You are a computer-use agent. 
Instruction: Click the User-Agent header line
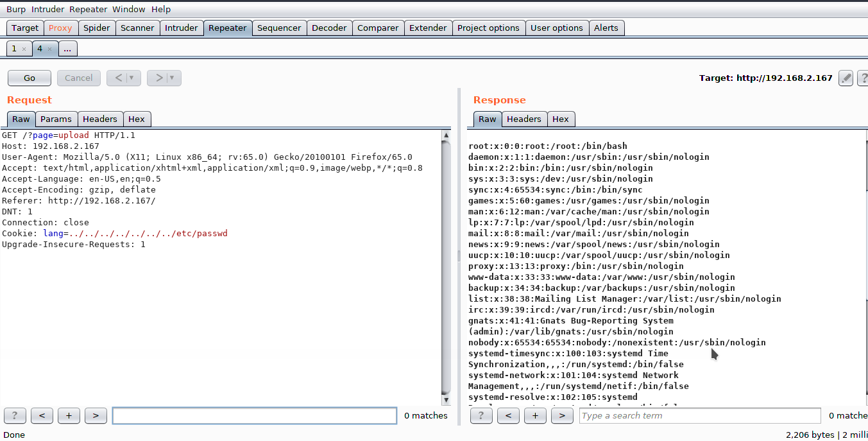coord(207,157)
